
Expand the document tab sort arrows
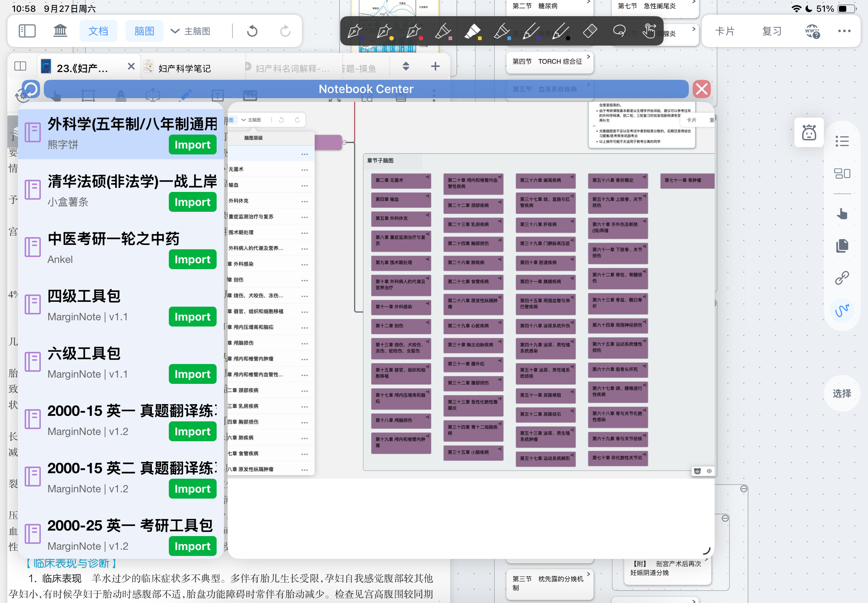click(406, 67)
